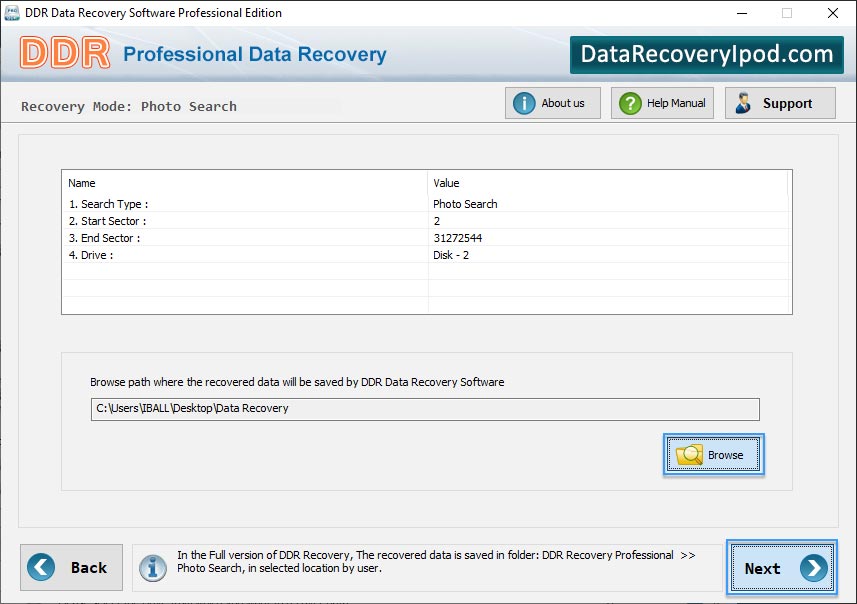The image size is (857, 604).
Task: Close the DDR Data Recovery window
Action: 832,13
